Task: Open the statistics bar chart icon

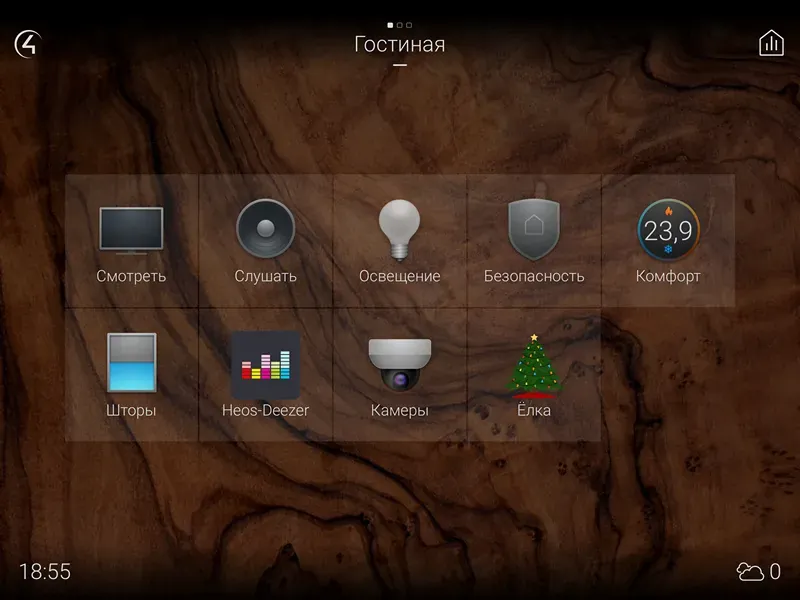Action: (771, 43)
